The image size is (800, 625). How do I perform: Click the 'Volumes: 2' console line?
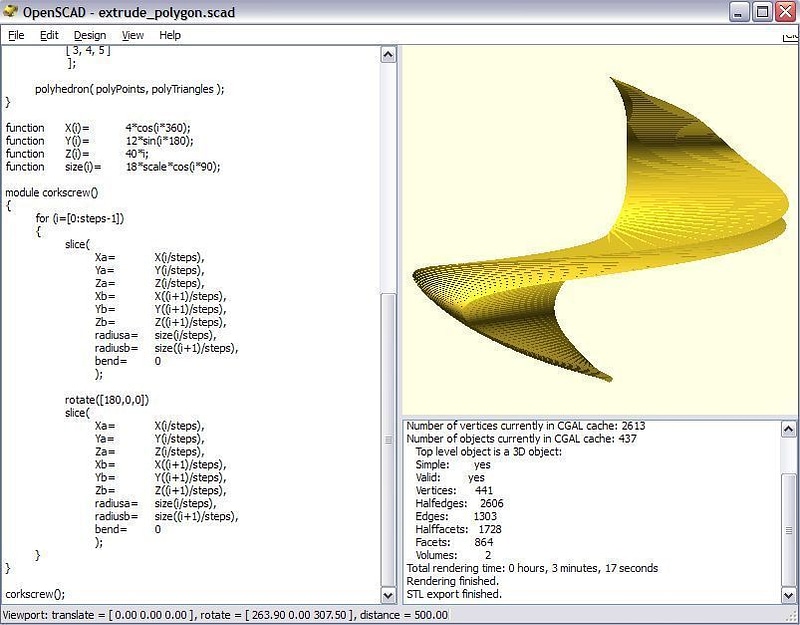[x=453, y=556]
